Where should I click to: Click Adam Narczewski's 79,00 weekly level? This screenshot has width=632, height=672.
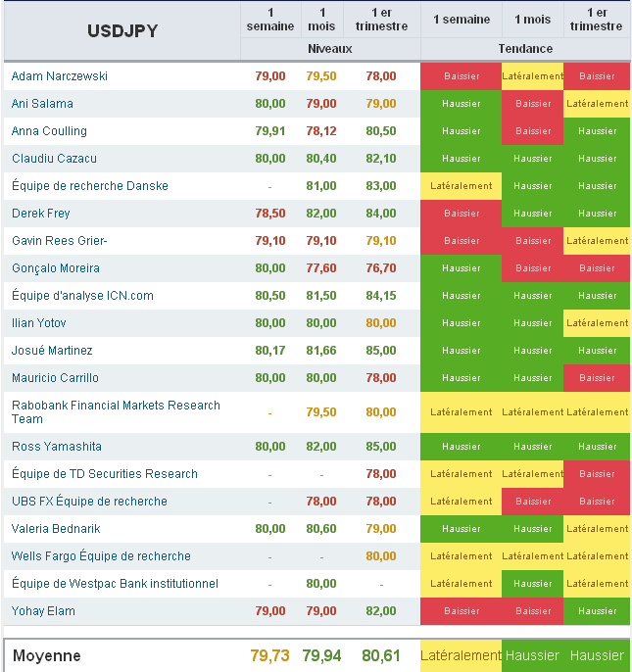tap(270, 76)
